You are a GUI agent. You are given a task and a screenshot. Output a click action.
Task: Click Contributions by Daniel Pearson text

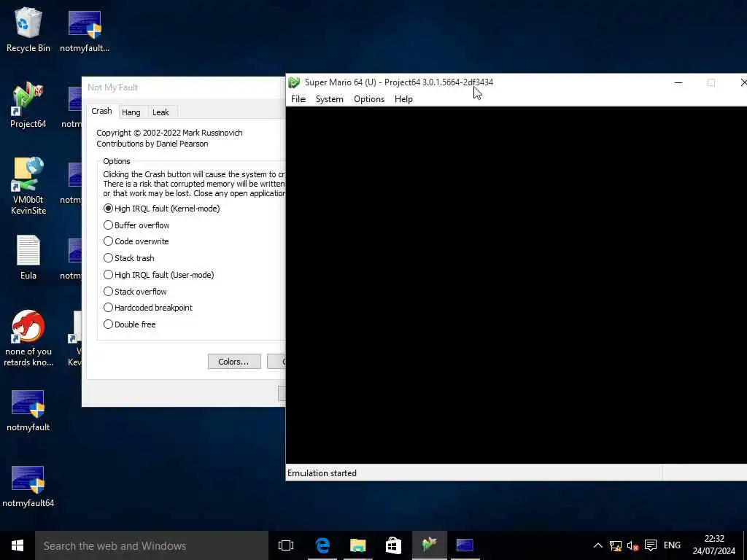[152, 144]
